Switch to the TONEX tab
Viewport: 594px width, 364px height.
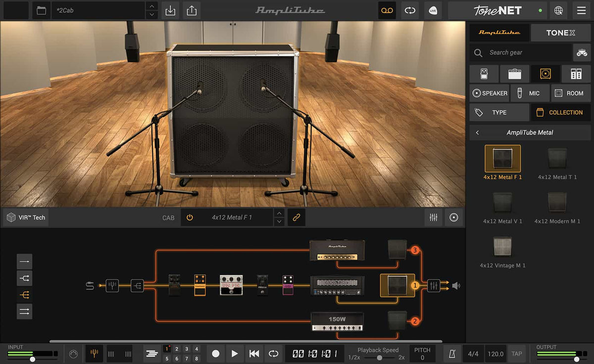click(x=561, y=33)
